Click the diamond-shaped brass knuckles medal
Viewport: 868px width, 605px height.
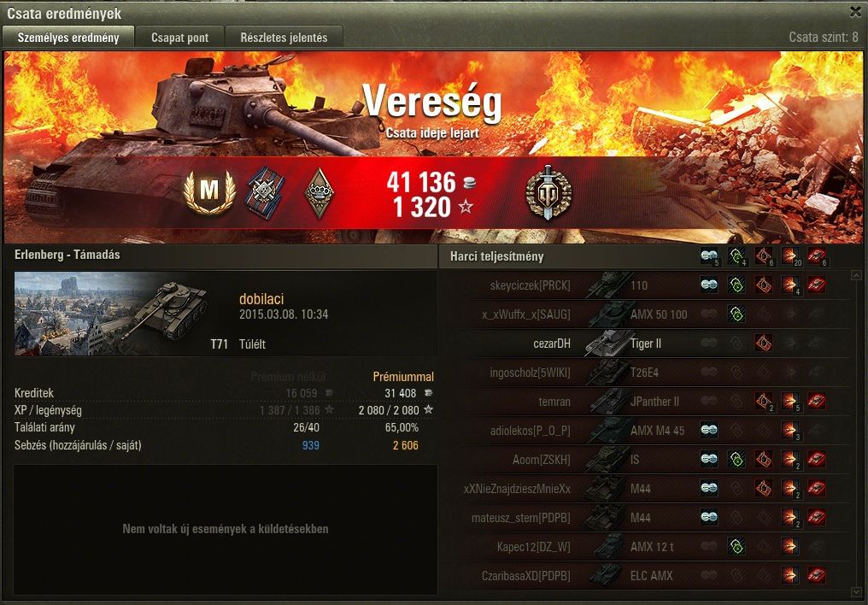(x=320, y=192)
